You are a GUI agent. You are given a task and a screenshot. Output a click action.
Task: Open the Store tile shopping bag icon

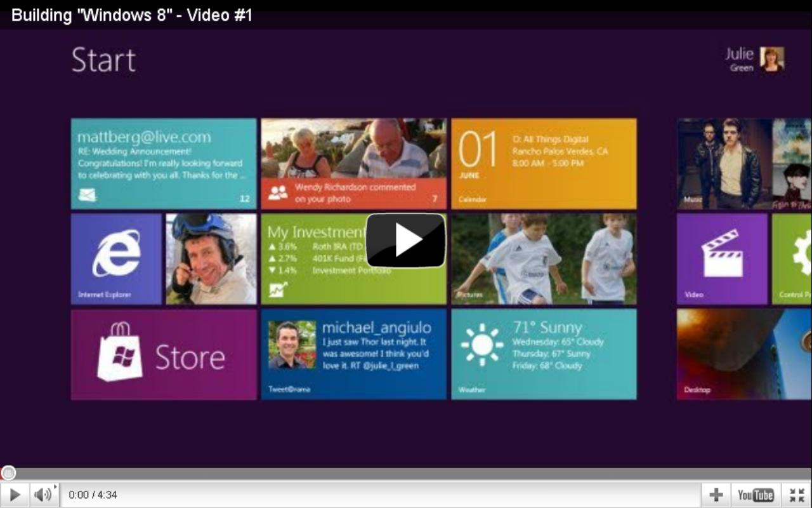(x=120, y=351)
